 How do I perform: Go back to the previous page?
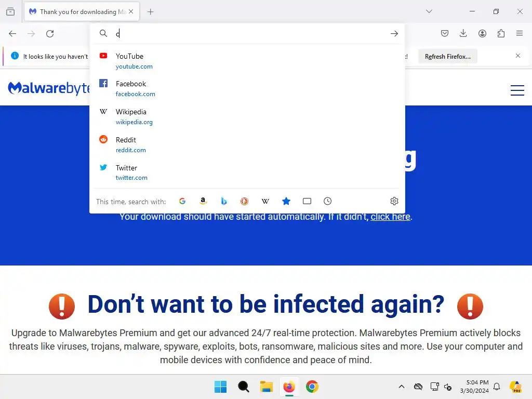[12, 34]
